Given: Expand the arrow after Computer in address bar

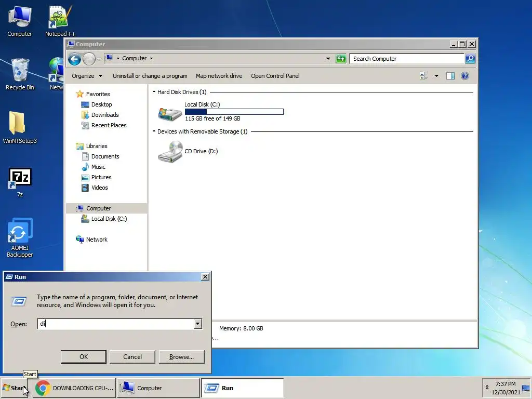Looking at the screenshot, I should click(x=151, y=59).
